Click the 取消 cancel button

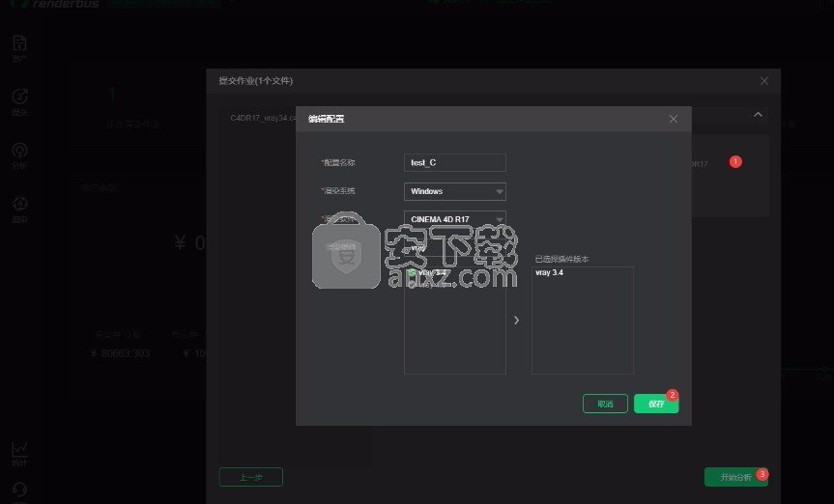pyautogui.click(x=605, y=404)
